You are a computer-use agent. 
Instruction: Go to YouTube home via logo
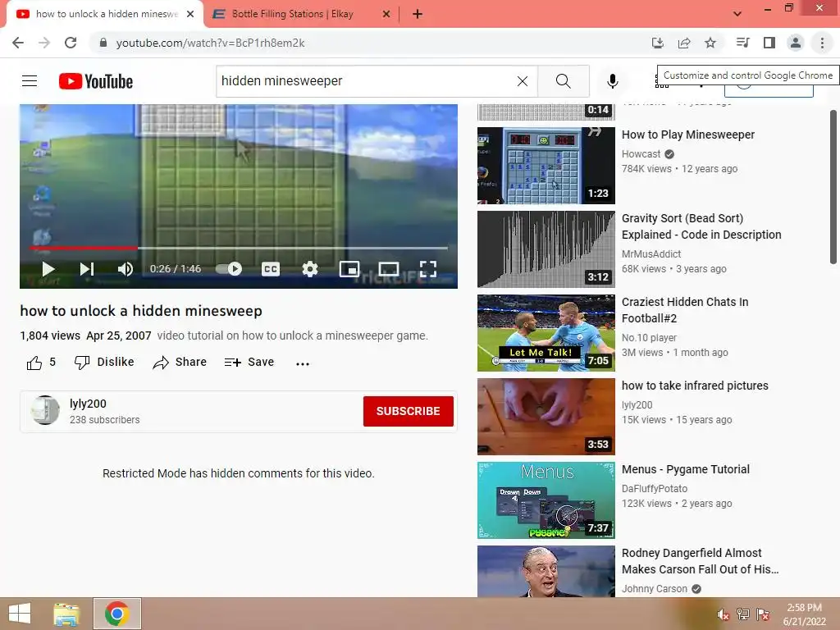tap(96, 81)
